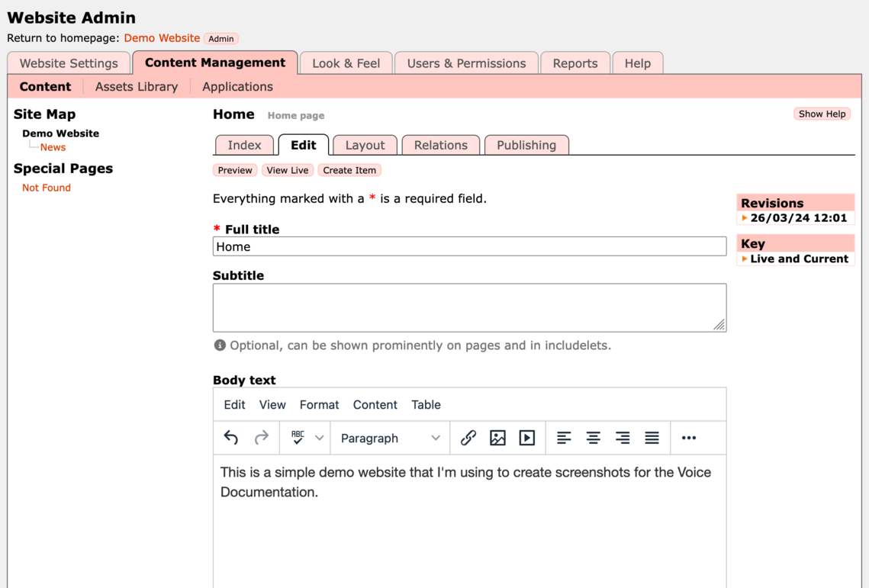This screenshot has width=869, height=588.
Task: Open the Assets Library section
Action: [136, 86]
